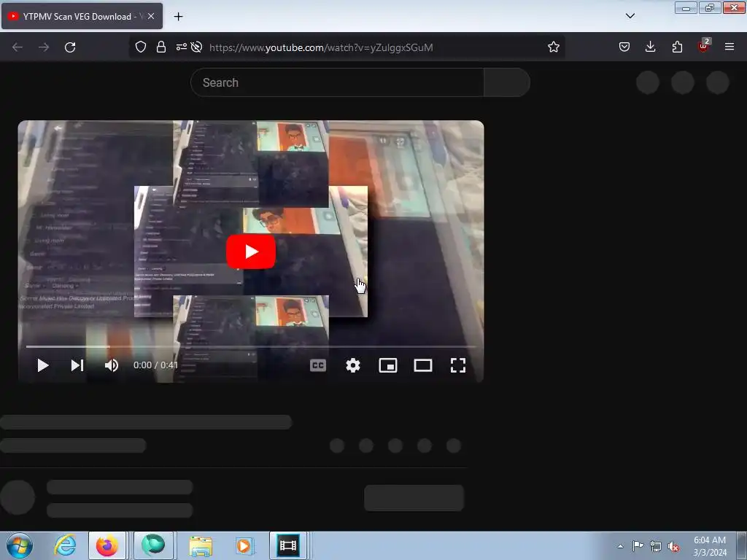Play the video with the bottom play control
The width and height of the screenshot is (747, 560).
tap(43, 365)
